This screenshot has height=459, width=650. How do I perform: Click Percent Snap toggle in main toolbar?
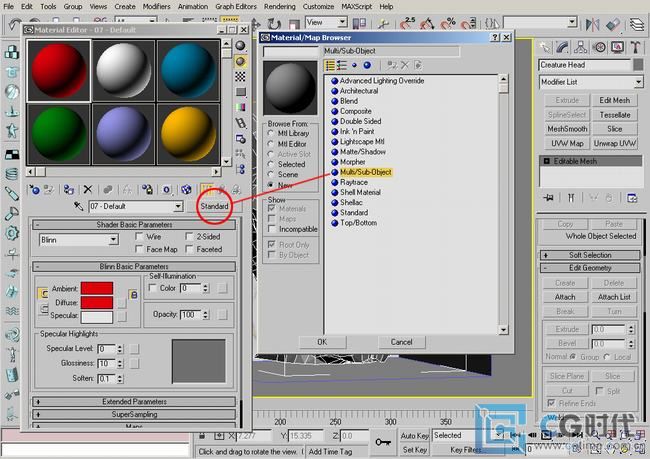pos(448,24)
